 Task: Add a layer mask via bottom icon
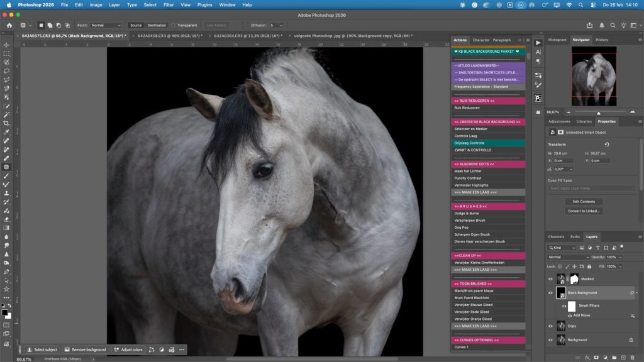tap(595, 357)
